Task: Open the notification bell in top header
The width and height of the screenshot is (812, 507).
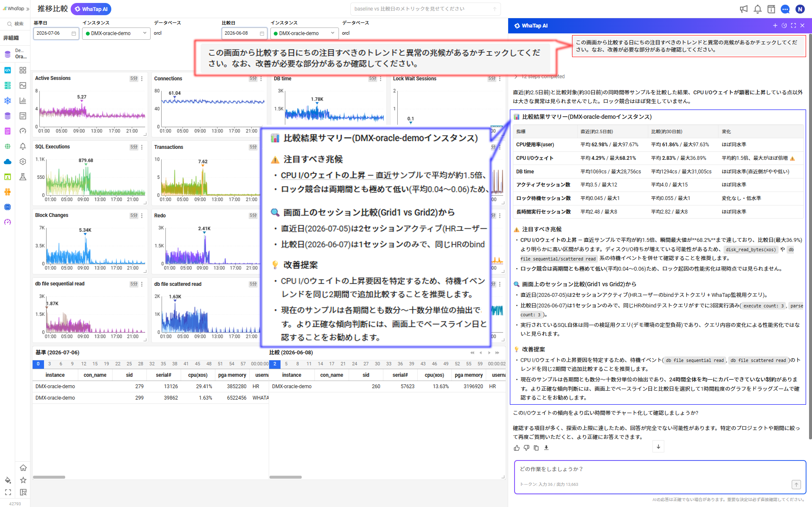Action: click(x=757, y=9)
